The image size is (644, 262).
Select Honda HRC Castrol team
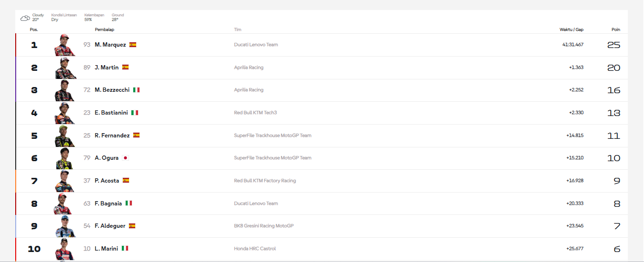(x=255, y=249)
